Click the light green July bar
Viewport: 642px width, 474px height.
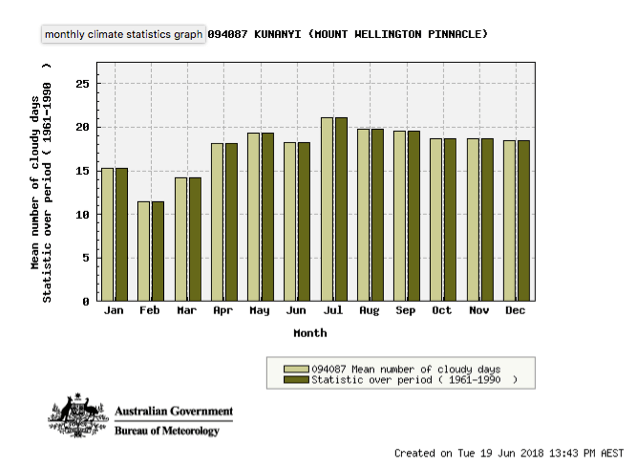coord(327,209)
